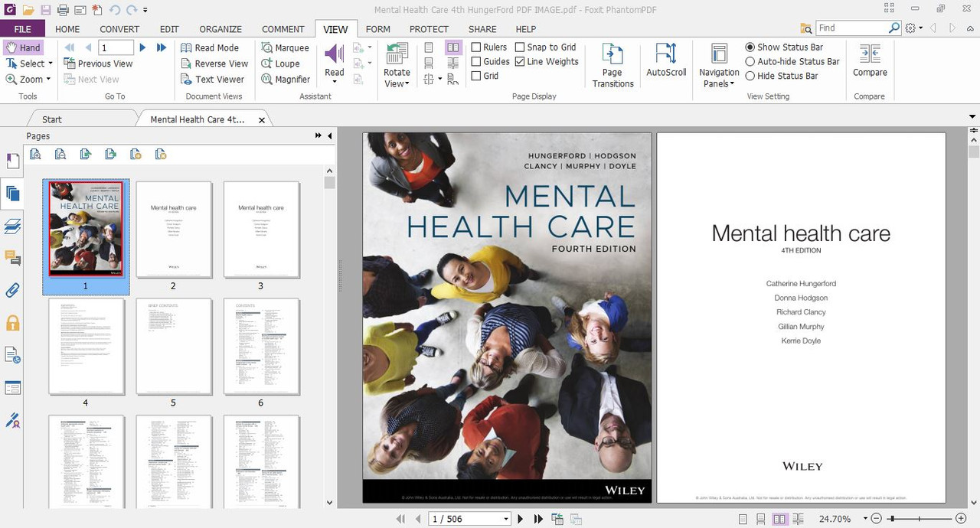980x528 pixels.
Task: Switch to the HOME ribbon tab
Action: click(x=67, y=29)
